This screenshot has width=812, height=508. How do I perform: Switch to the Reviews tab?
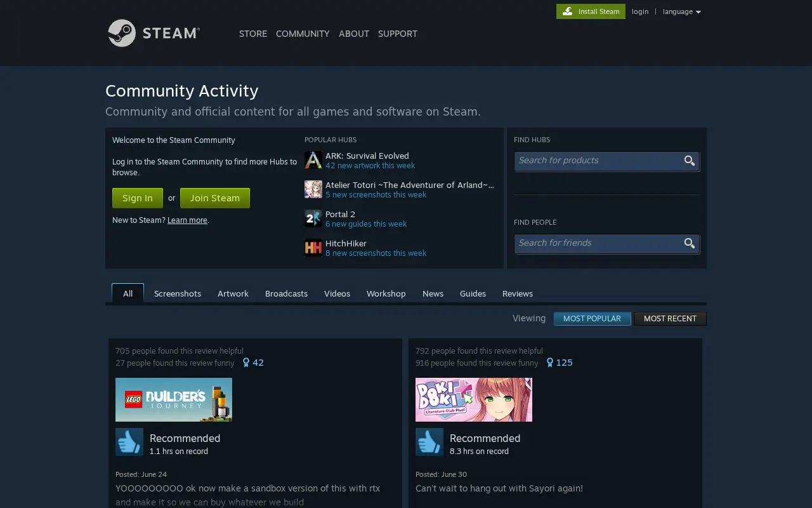[518, 293]
